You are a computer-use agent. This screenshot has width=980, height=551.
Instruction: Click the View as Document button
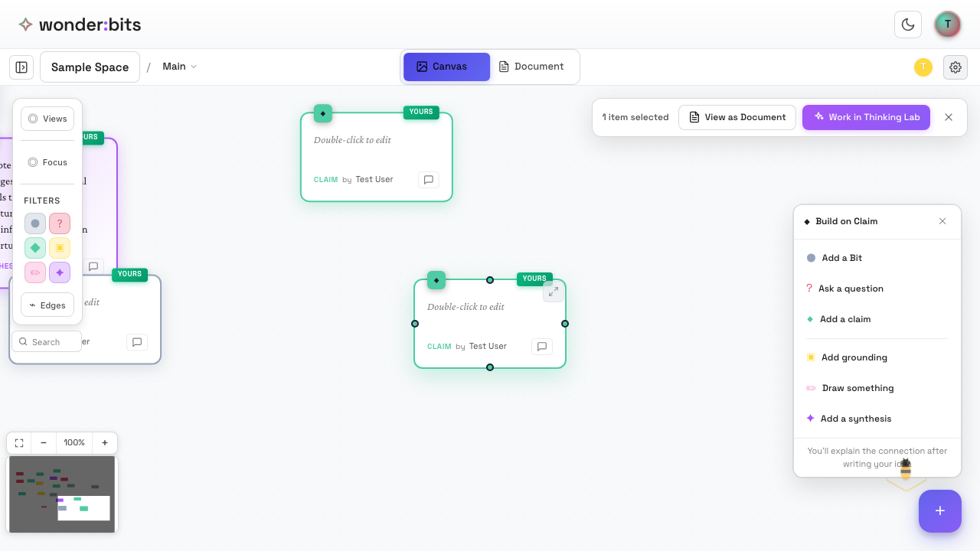737,117
